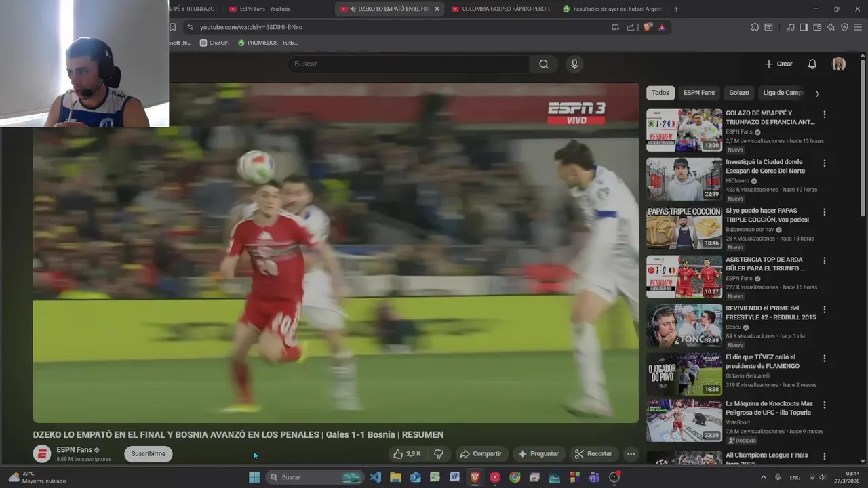
Task: Switch to Resultados de ayer del Futbol tab
Action: [x=612, y=9]
